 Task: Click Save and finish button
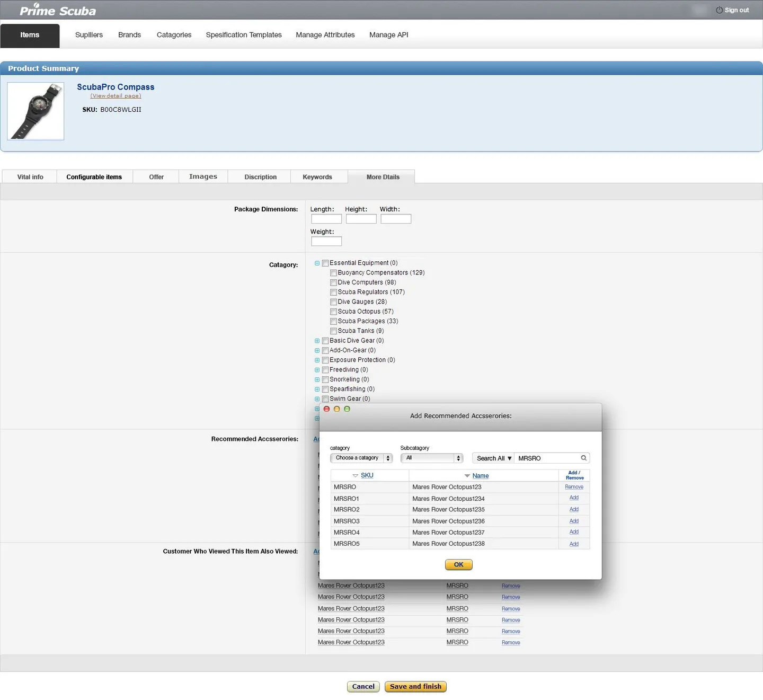tap(416, 687)
